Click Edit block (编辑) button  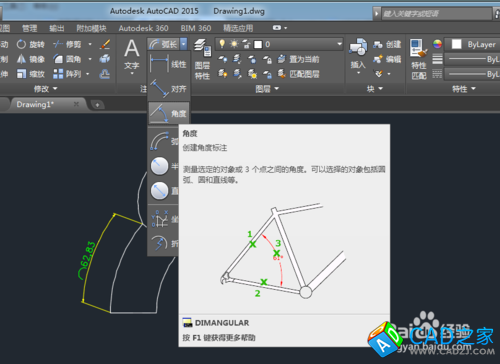(x=387, y=59)
